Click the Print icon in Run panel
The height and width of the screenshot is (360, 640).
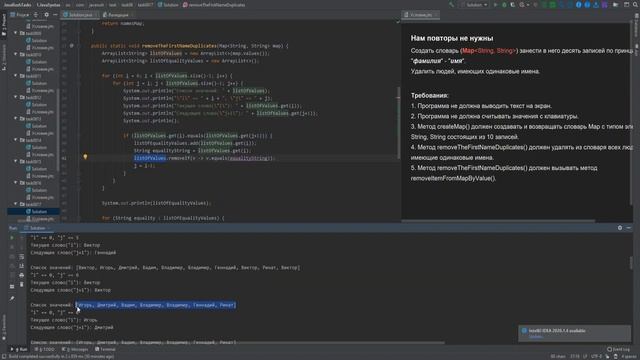tap(22, 276)
